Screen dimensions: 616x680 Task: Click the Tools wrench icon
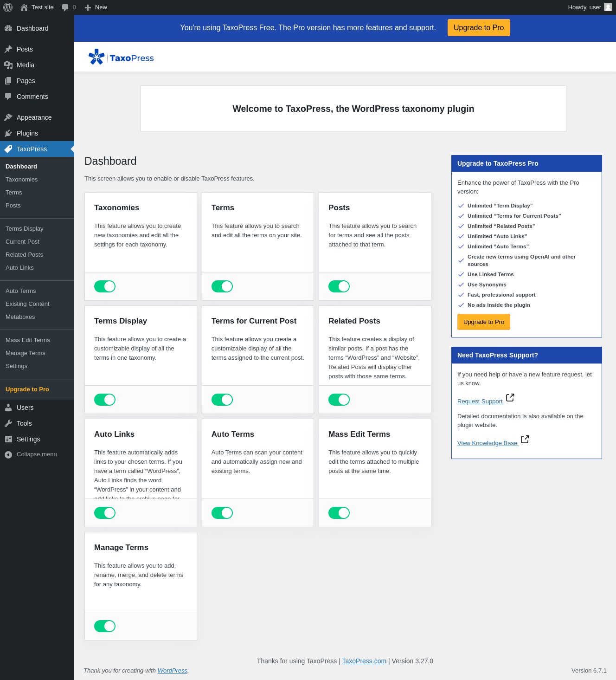(8, 423)
